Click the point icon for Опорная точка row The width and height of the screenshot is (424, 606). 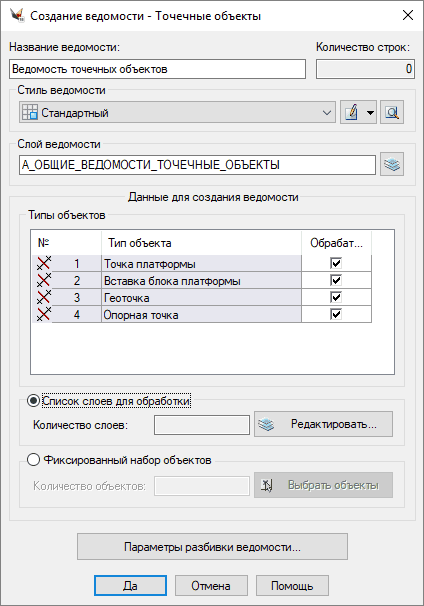pos(44,314)
